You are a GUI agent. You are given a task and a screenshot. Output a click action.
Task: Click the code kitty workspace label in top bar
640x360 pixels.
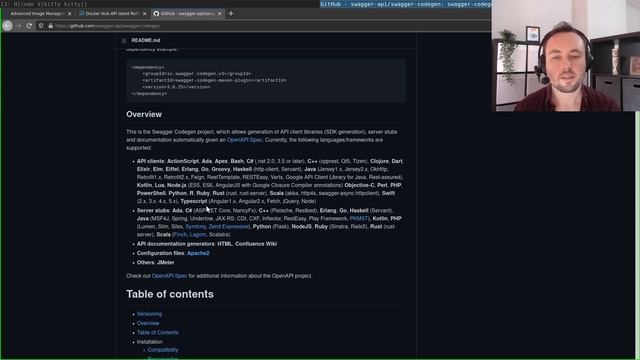click(44, 4)
